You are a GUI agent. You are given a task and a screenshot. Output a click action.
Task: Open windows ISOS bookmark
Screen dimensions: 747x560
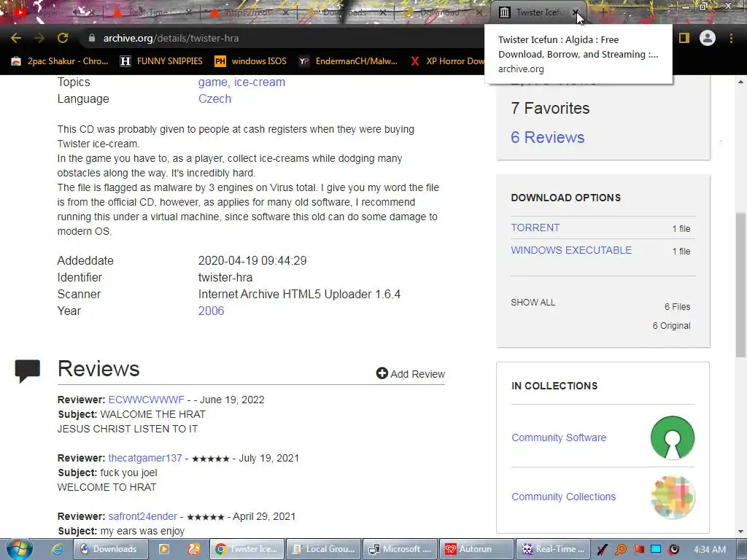(x=251, y=61)
